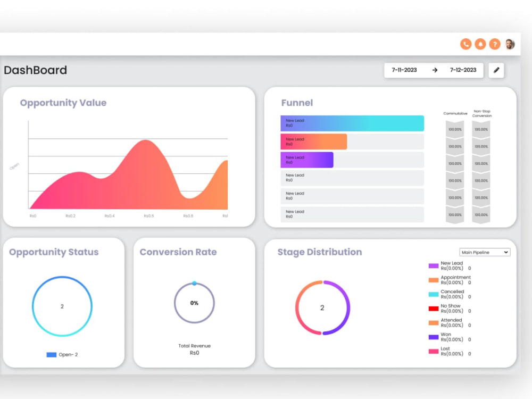Screen dimensions: 532x399
Task: Click the pink-orange funnel bar
Action: (313, 142)
